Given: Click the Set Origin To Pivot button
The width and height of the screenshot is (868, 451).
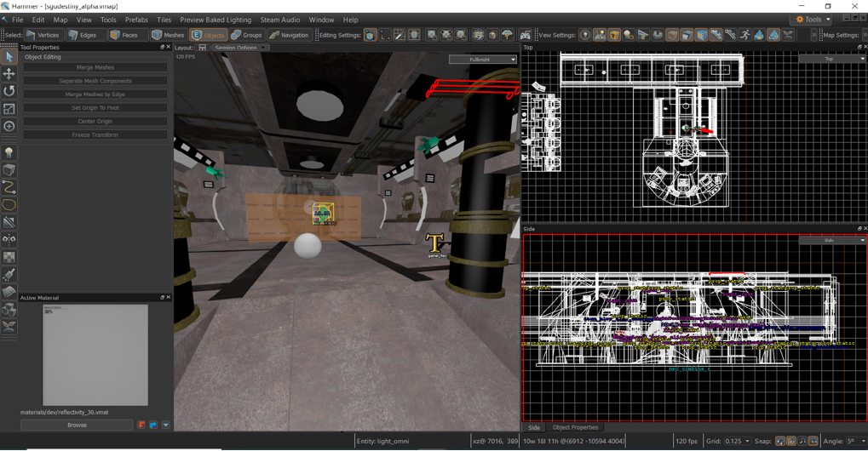Looking at the screenshot, I should [x=95, y=108].
